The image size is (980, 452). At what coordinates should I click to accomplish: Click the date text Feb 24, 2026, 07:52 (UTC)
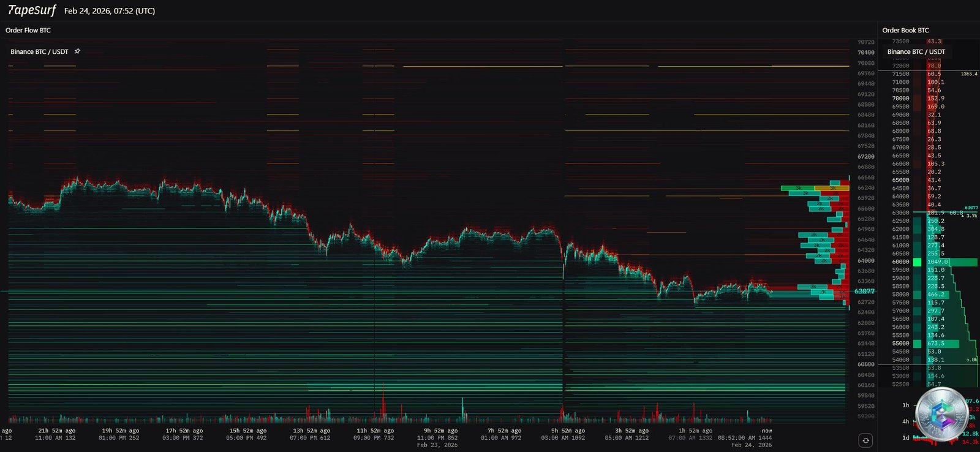110,11
